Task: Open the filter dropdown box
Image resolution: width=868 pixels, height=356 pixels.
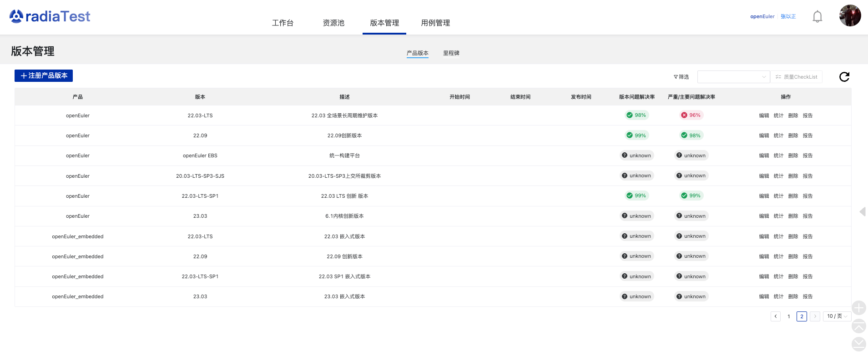Action: click(733, 77)
